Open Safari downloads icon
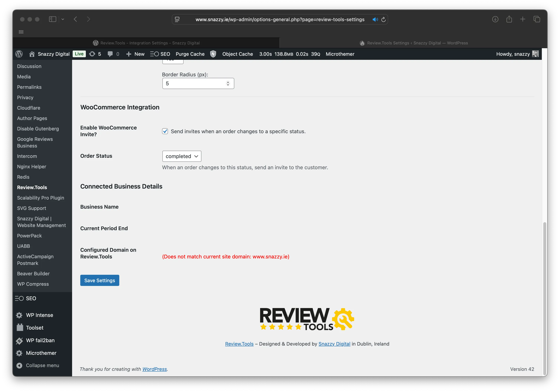Viewport: 560px width, 392px height. click(495, 19)
